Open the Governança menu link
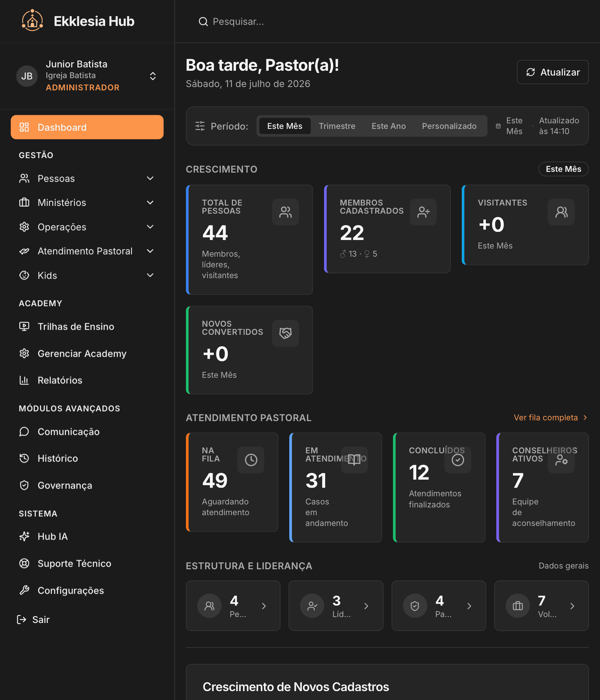The width and height of the screenshot is (600, 700). pyautogui.click(x=87, y=485)
